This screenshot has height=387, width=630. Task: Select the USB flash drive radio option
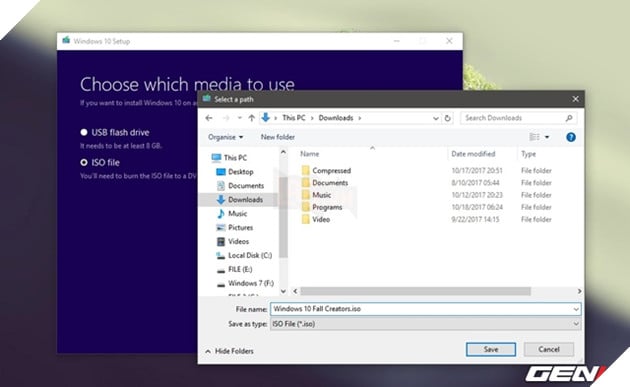[x=84, y=132]
